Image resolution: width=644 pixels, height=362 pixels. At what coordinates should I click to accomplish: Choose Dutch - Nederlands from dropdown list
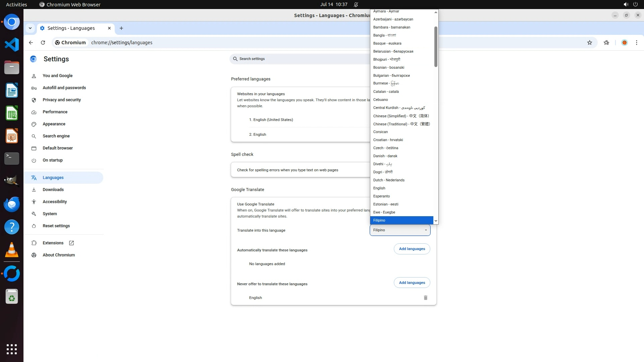[389, 180]
